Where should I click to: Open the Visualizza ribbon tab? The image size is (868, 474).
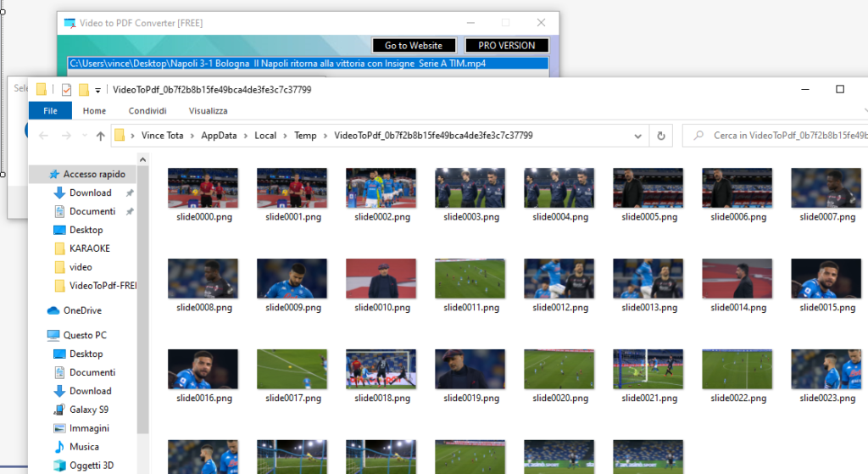click(x=209, y=111)
